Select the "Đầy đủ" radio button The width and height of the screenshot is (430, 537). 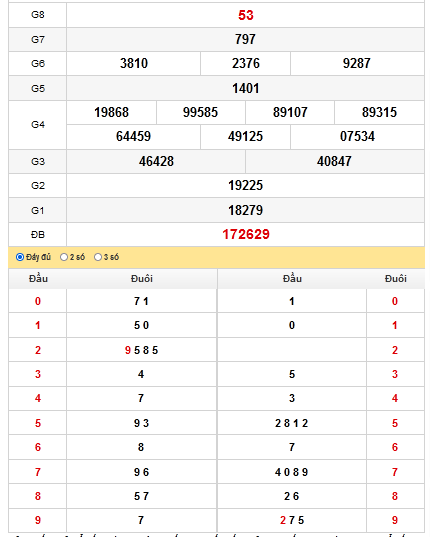click(20, 257)
